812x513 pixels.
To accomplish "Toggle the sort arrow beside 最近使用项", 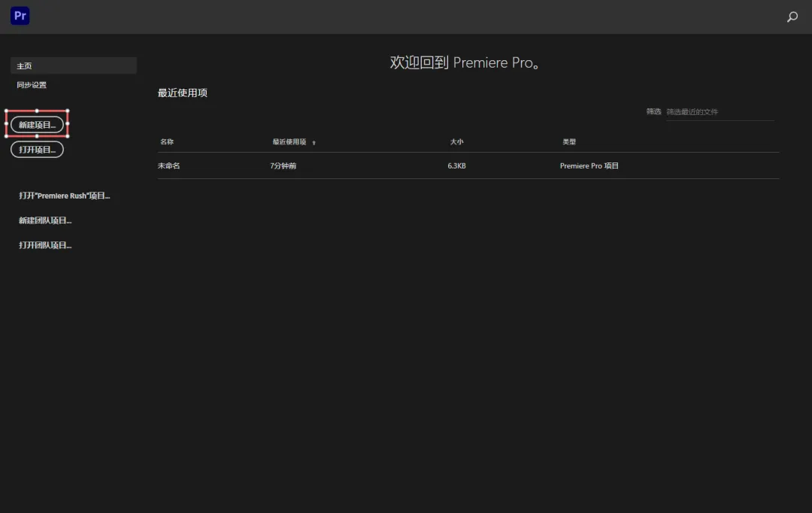I will point(314,142).
